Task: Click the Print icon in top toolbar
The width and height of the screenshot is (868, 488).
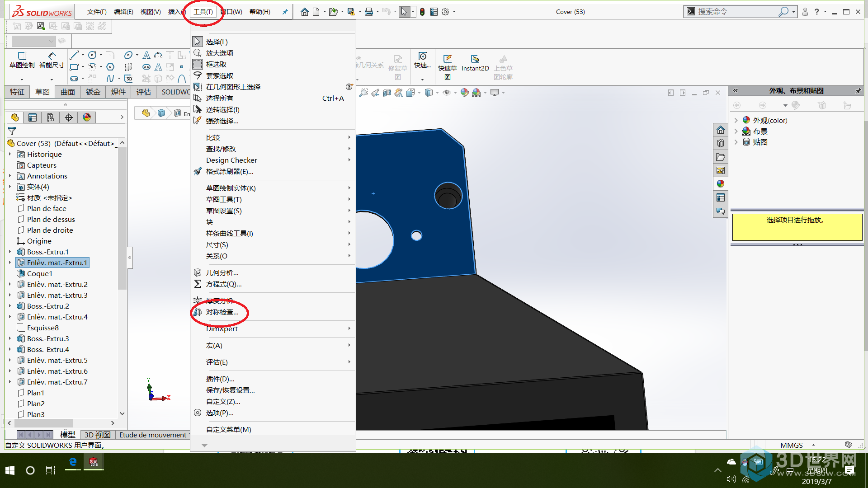Action: (369, 12)
